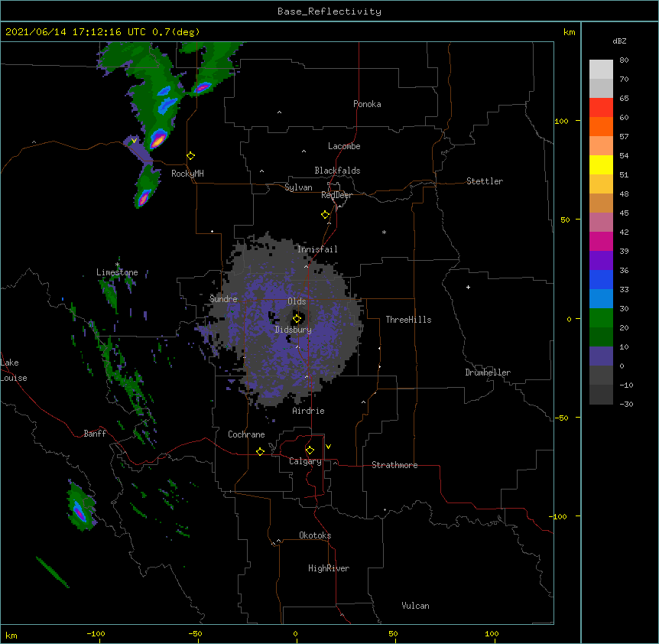Screen dimensions: 659x644
Task: Click the yellow diamond marker south of RedDeer
Action: [325, 215]
